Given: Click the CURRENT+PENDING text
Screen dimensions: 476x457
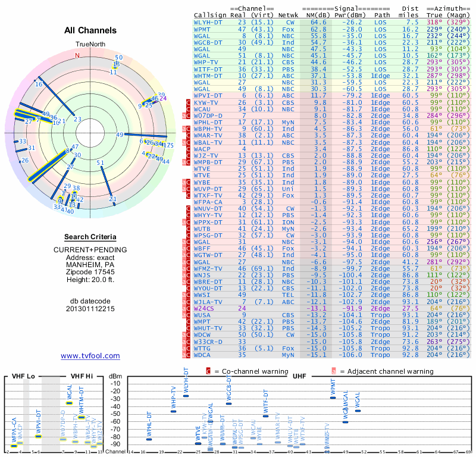Looking at the screenshot, I should tap(90, 250).
